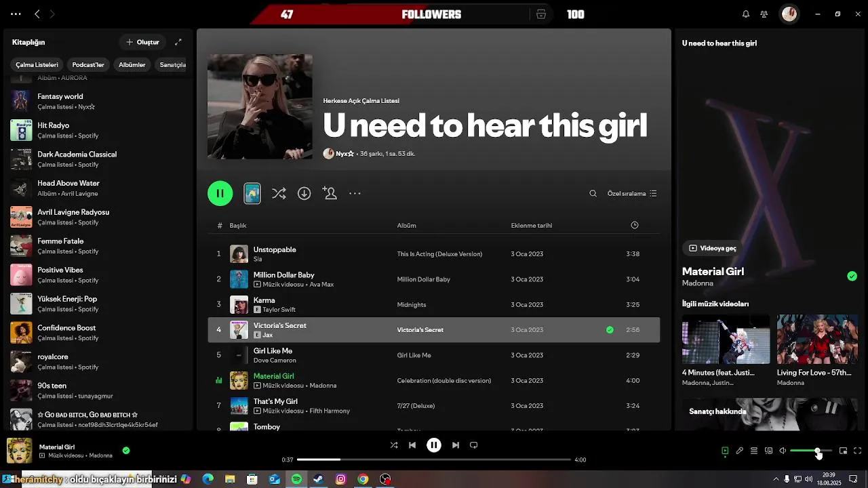Screen dimensions: 868x488
Task: Enter full screen mode icon
Action: point(858,451)
